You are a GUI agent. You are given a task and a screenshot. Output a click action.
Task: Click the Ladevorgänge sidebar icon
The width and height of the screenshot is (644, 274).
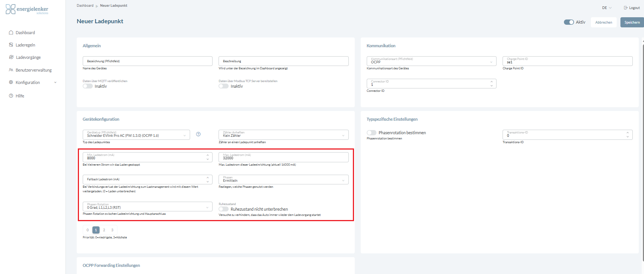11,57
